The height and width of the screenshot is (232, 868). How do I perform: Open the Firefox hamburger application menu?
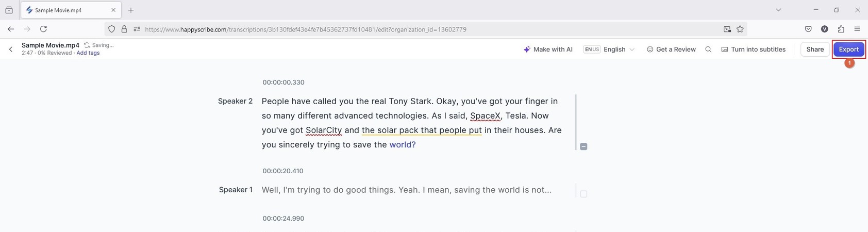857,29
